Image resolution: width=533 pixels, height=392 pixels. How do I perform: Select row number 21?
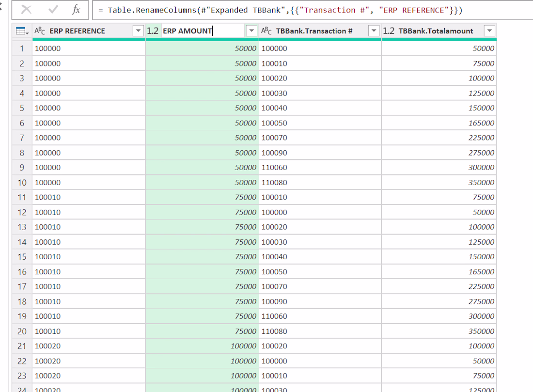(22, 346)
